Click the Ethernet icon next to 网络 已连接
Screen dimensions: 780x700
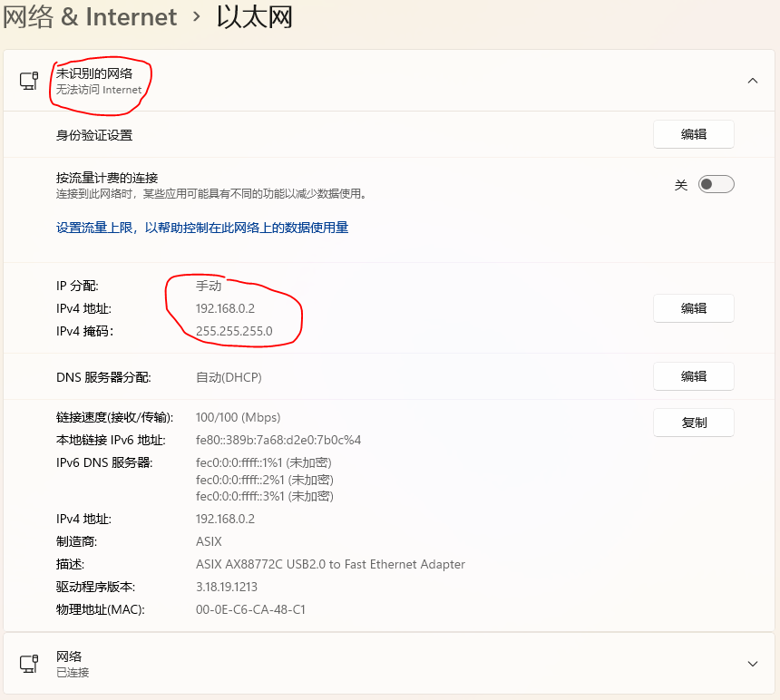click(27, 663)
